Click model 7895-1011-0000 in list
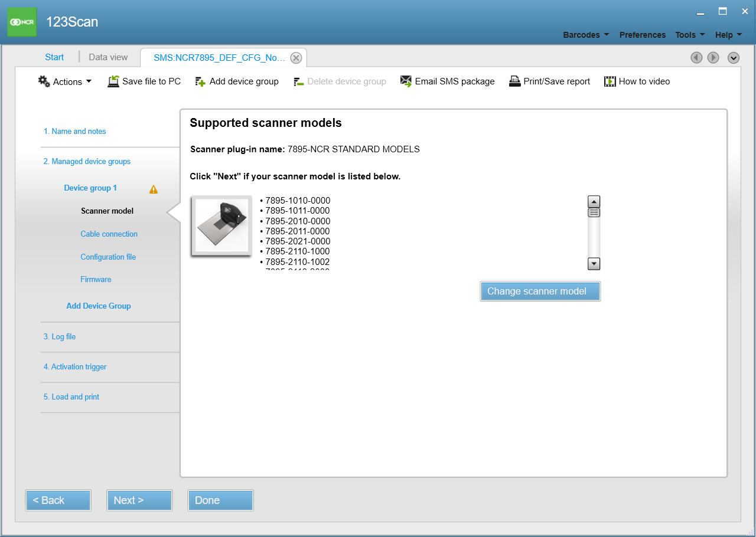Screen dimensions: 756x537 point(298,211)
